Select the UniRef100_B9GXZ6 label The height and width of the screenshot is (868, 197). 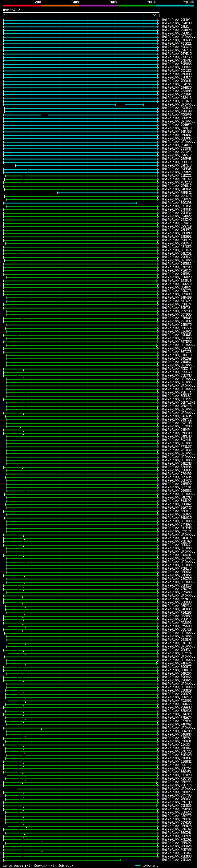coord(176,47)
